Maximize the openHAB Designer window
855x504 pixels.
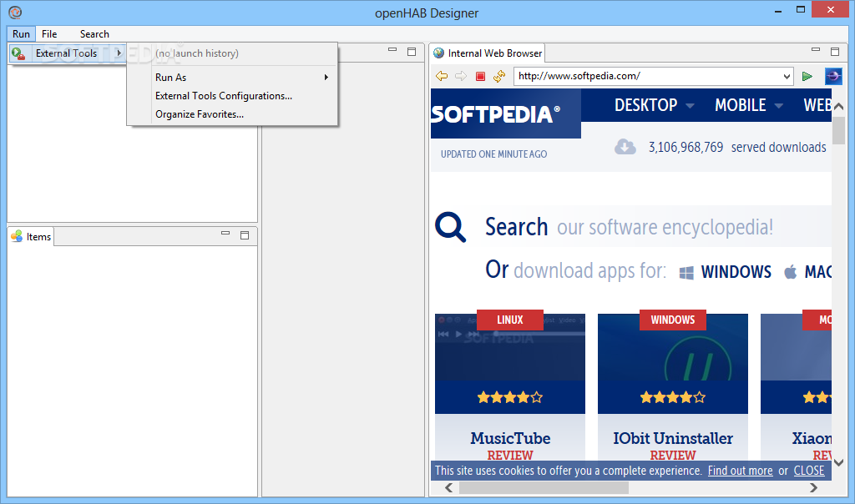pos(801,9)
